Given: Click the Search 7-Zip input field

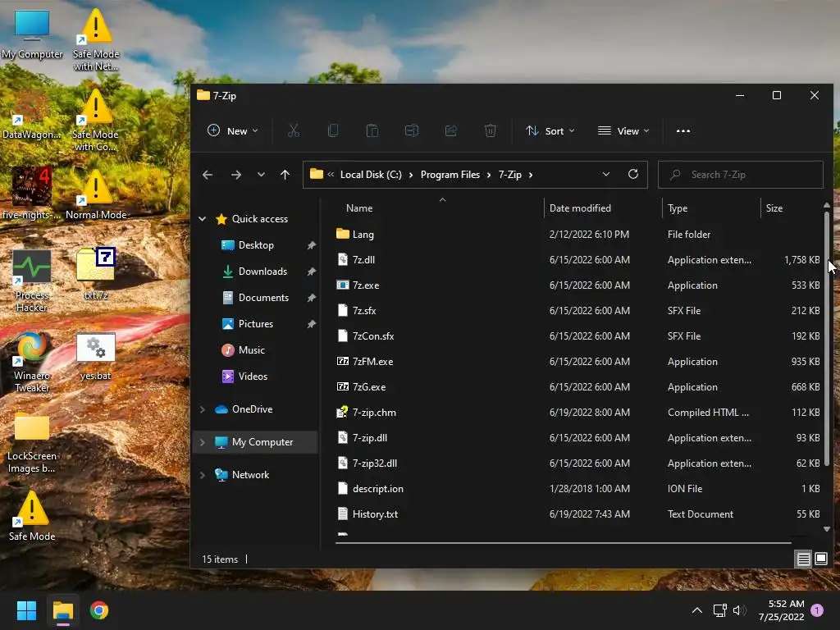Looking at the screenshot, I should tap(741, 175).
